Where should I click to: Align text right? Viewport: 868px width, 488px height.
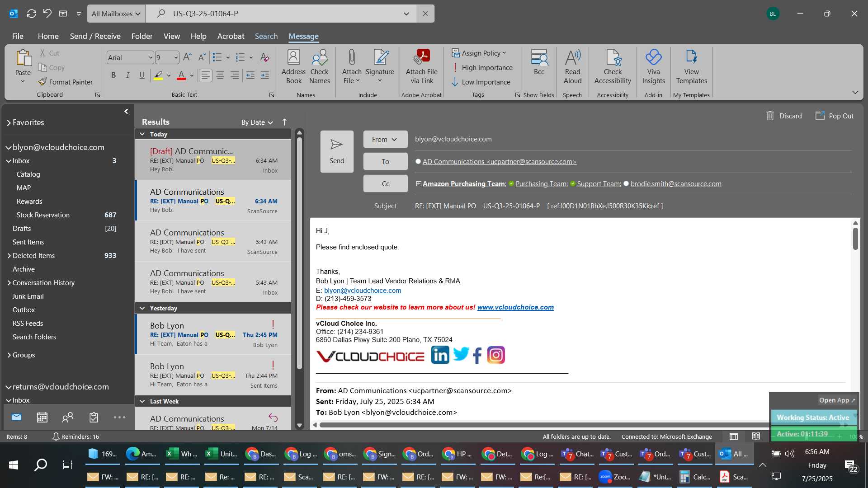point(235,75)
